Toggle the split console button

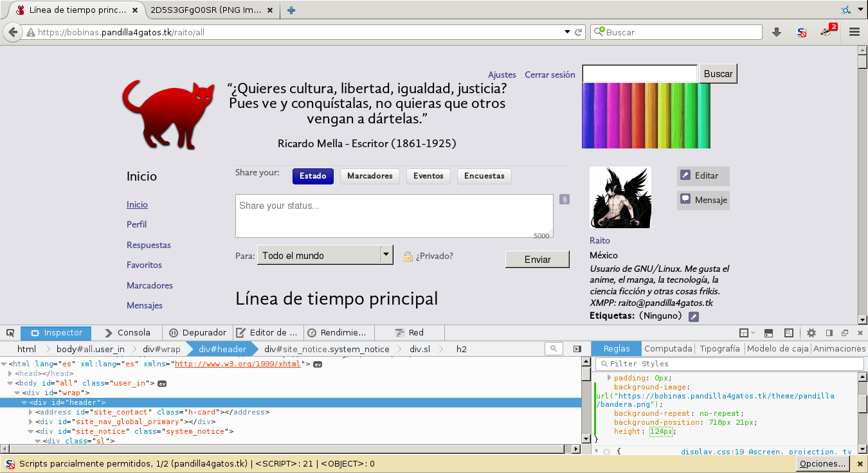(768, 333)
